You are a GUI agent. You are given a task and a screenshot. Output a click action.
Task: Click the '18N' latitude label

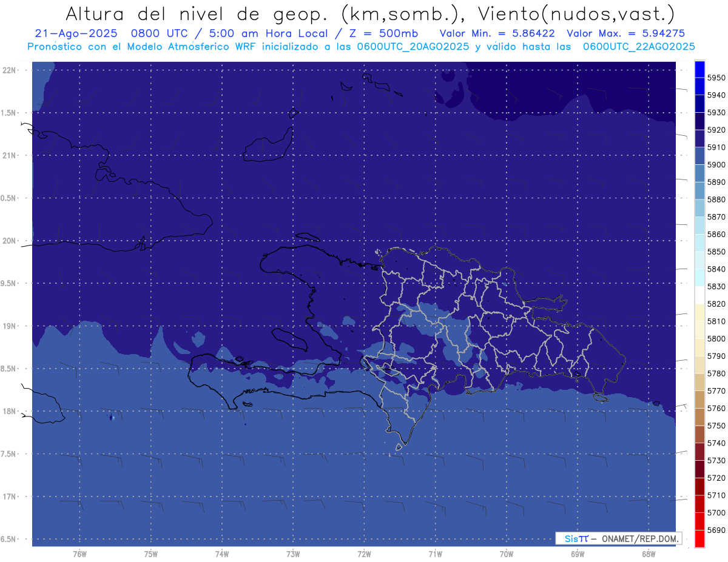point(8,411)
